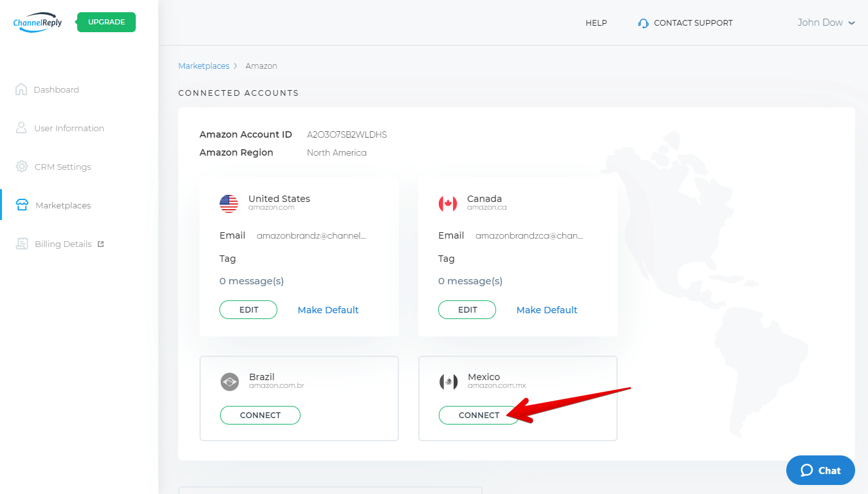Click the United States email address

point(311,235)
